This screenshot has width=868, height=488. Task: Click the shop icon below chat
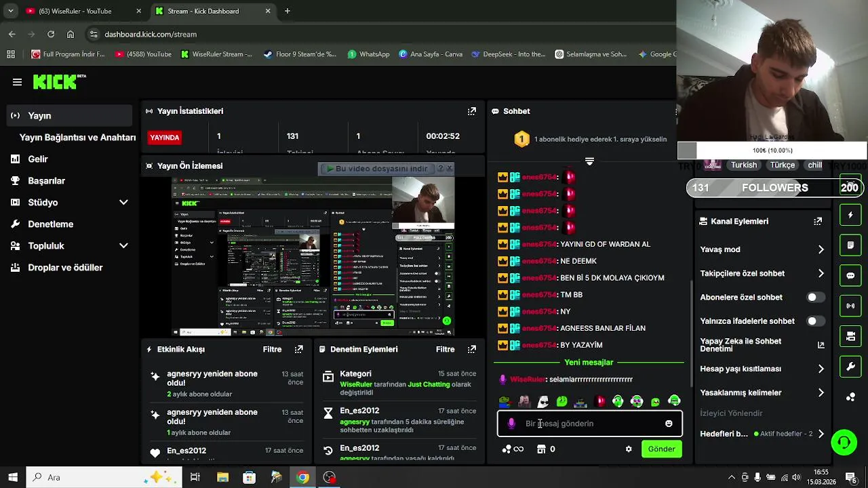541,449
